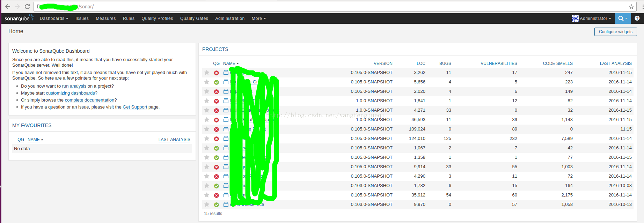Favourite the project with 124,010 LOC
This screenshot has height=223, width=644.
coord(207,139)
